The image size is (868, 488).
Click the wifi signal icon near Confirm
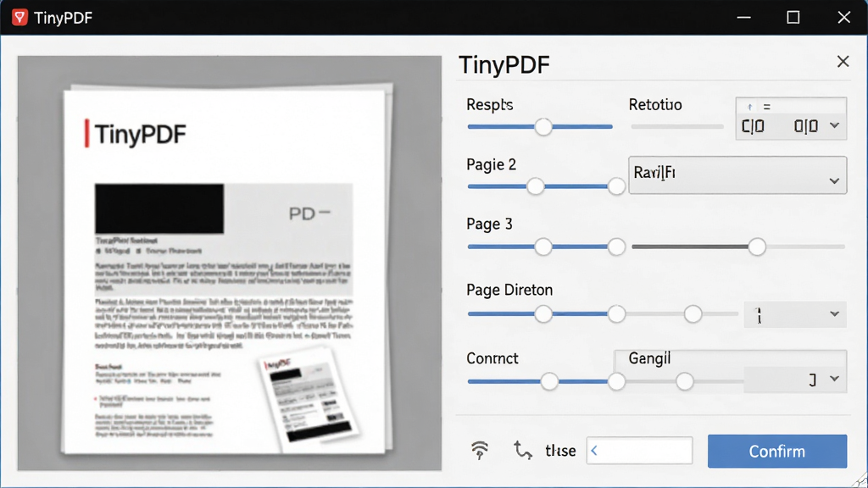(480, 451)
